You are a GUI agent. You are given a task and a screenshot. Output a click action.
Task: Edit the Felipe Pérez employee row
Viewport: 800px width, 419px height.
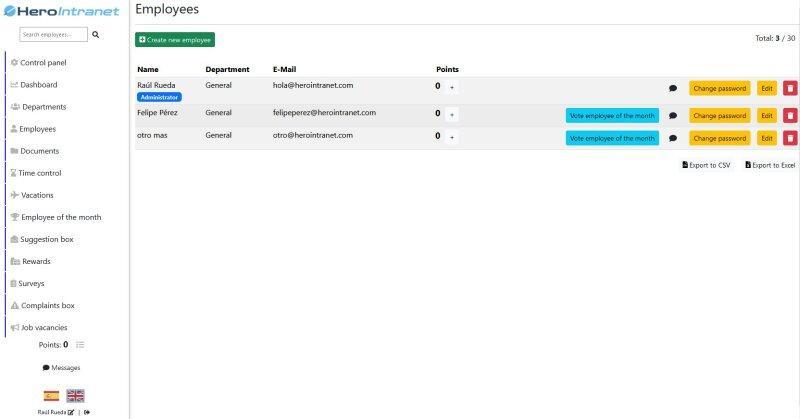coord(767,116)
